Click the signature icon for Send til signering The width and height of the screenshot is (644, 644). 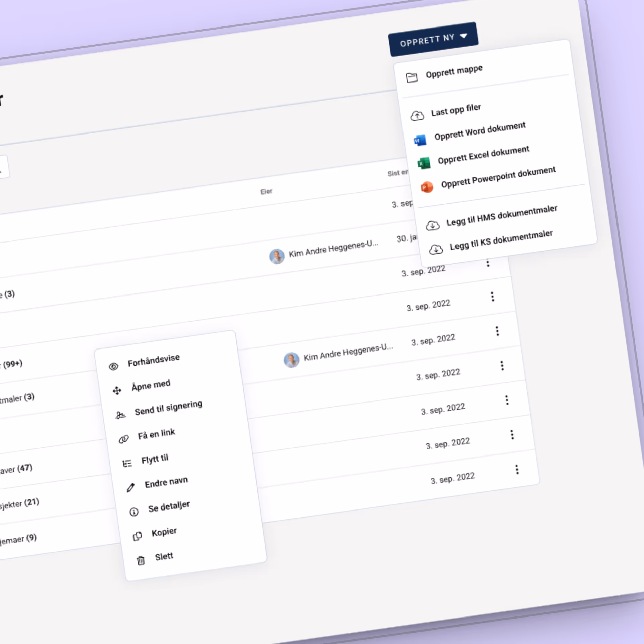120,415
